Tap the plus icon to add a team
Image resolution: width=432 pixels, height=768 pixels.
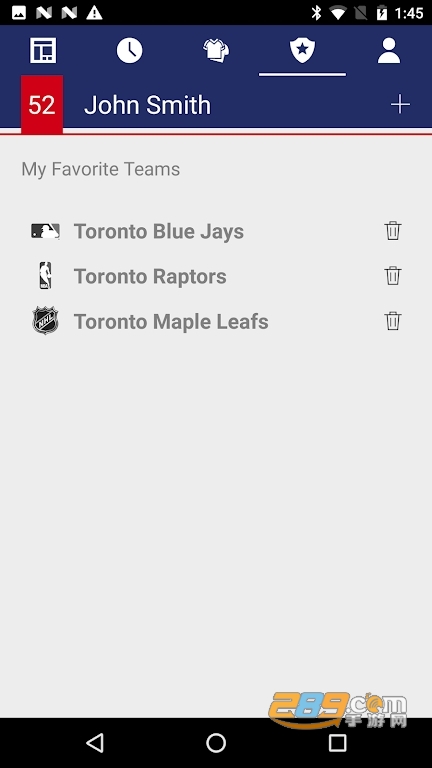coord(400,104)
